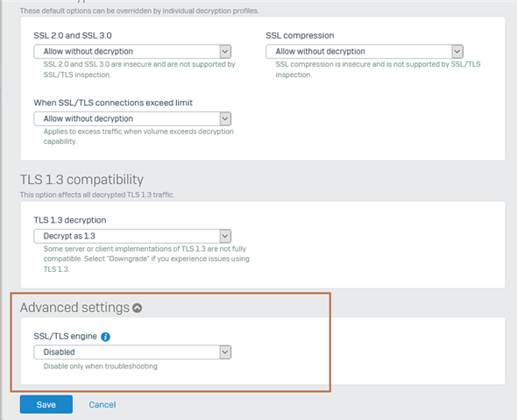This screenshot has height=420, width=517.
Task: Click the TLS 1.3 decryption dropdown arrow
Action: click(225, 236)
